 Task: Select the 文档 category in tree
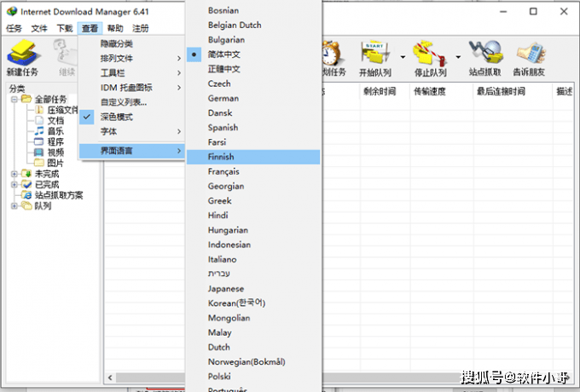pyautogui.click(x=49, y=120)
